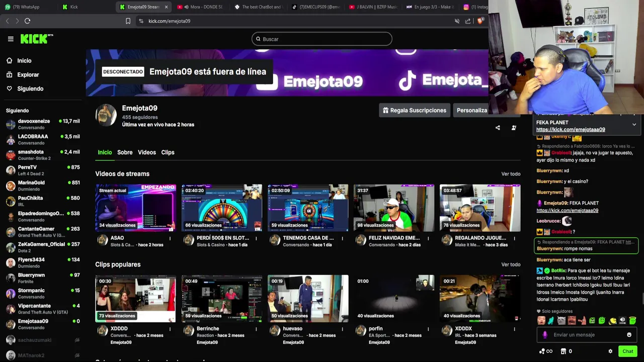Select the Clips channel tab
The height and width of the screenshot is (362, 644).
click(168, 152)
